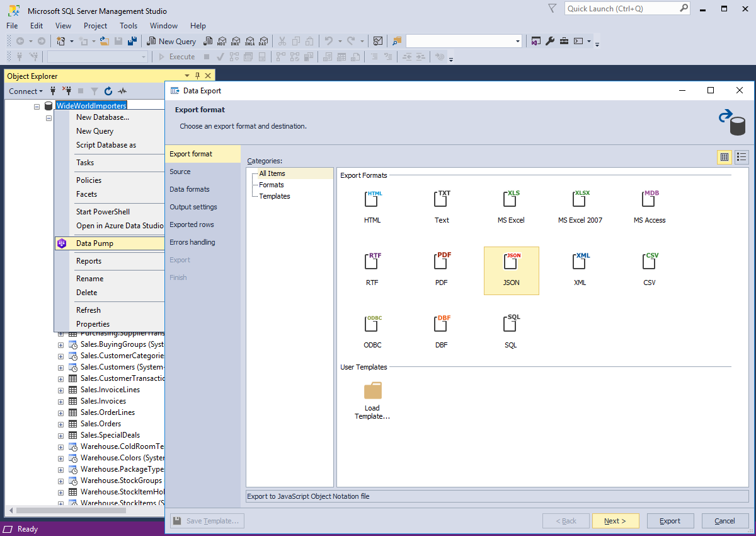
Task: Click the refresh icon in Object Explorer
Action: point(108,91)
